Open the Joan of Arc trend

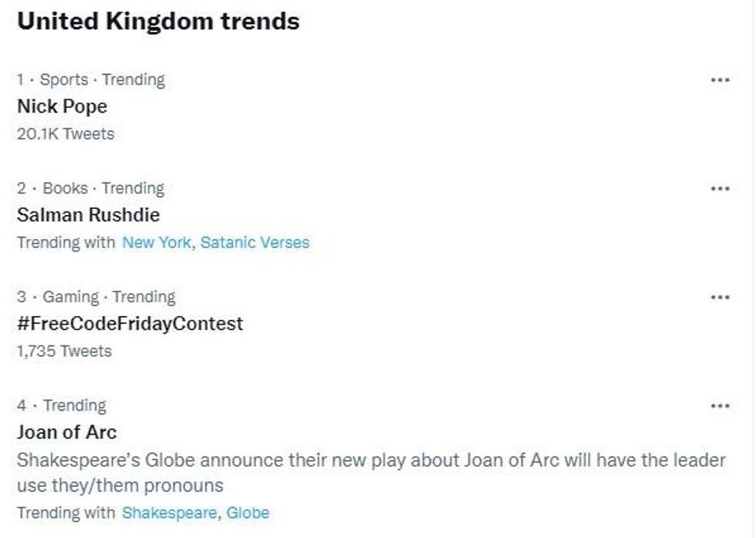[67, 432]
